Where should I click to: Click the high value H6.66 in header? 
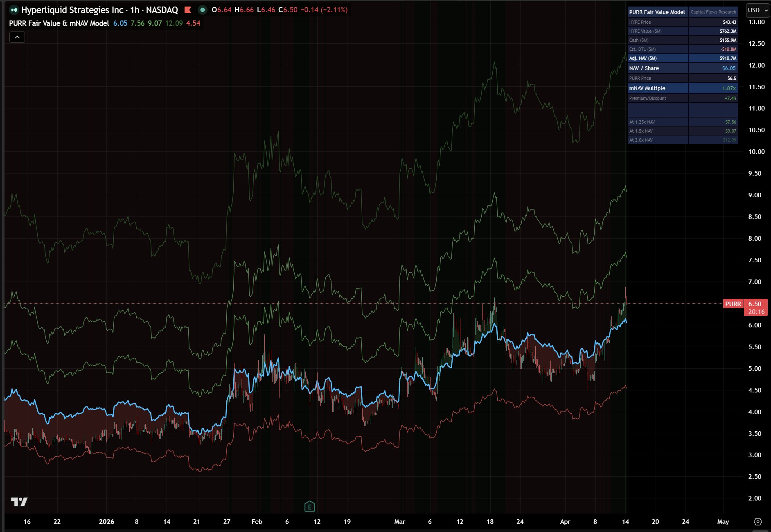click(244, 10)
